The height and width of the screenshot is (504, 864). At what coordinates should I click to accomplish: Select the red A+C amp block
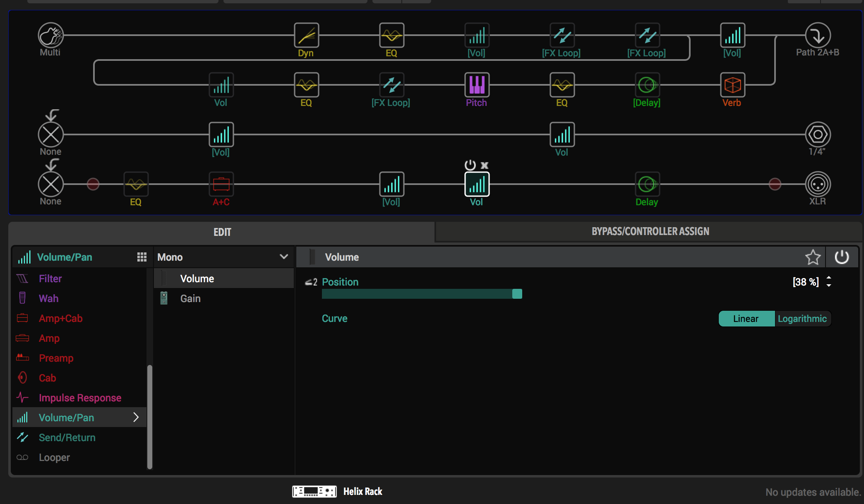pyautogui.click(x=221, y=185)
